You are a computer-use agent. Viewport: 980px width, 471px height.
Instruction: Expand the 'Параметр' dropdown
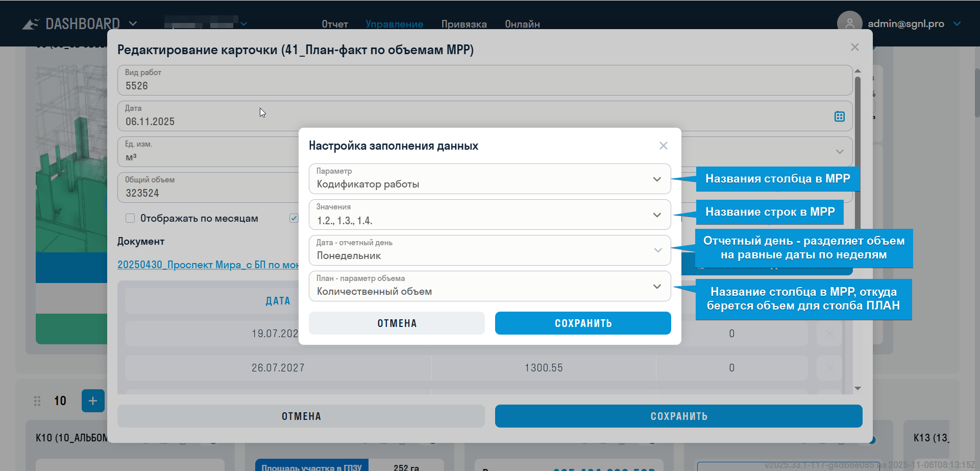point(656,179)
